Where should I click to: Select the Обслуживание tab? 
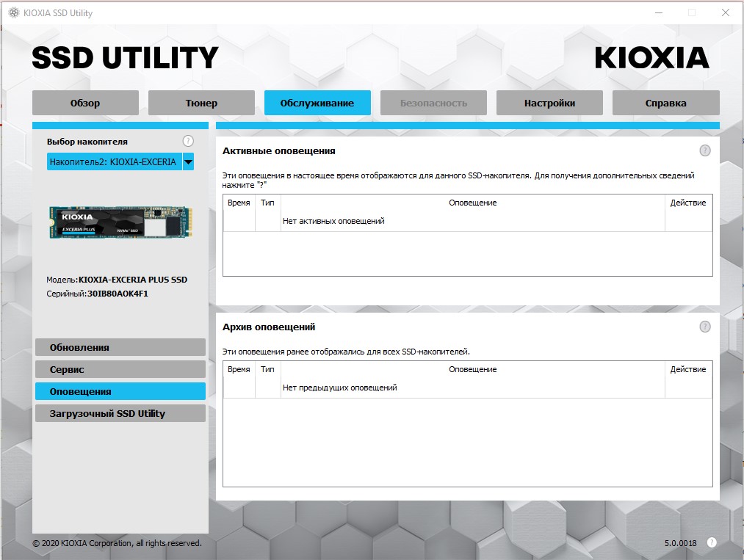pyautogui.click(x=317, y=103)
